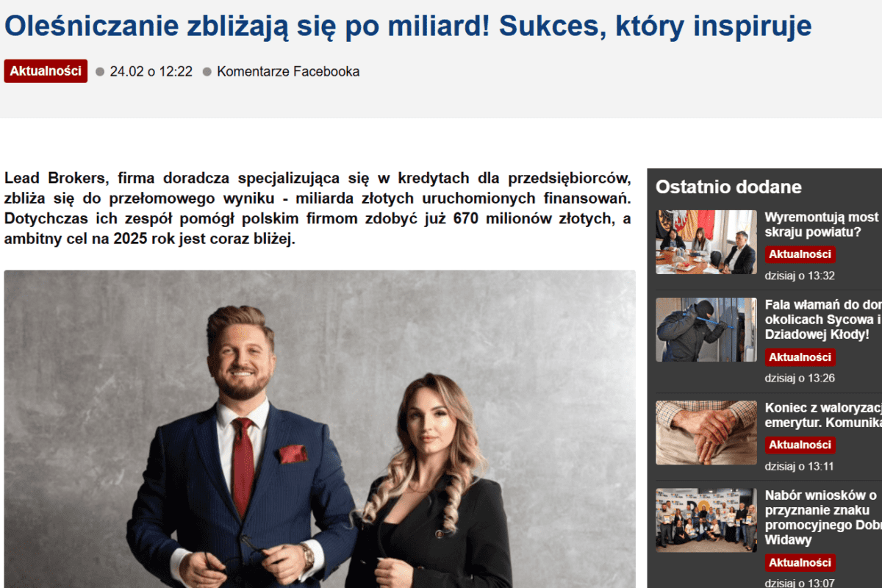Open the main photo of the two brokers
Screen dimensions: 882x588
320,429
